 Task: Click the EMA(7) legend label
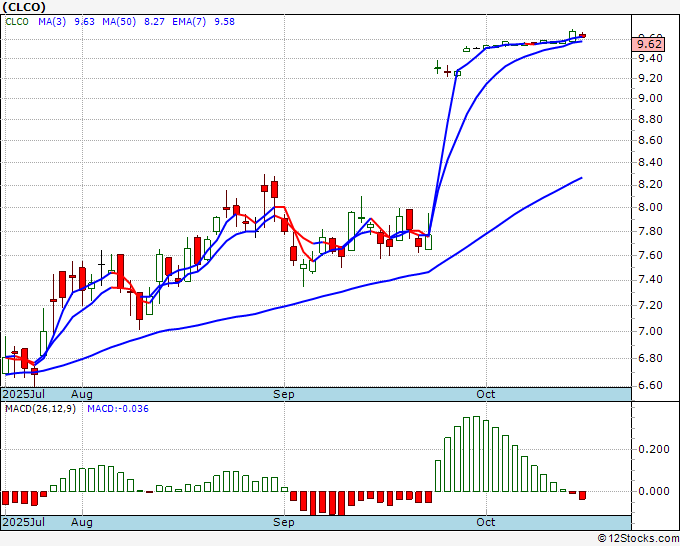click(189, 22)
